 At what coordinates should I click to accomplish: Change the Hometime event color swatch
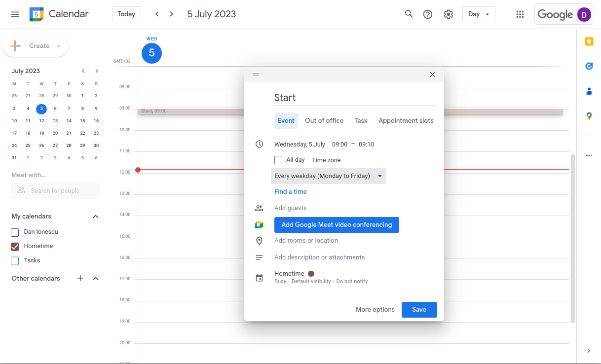[x=311, y=273]
